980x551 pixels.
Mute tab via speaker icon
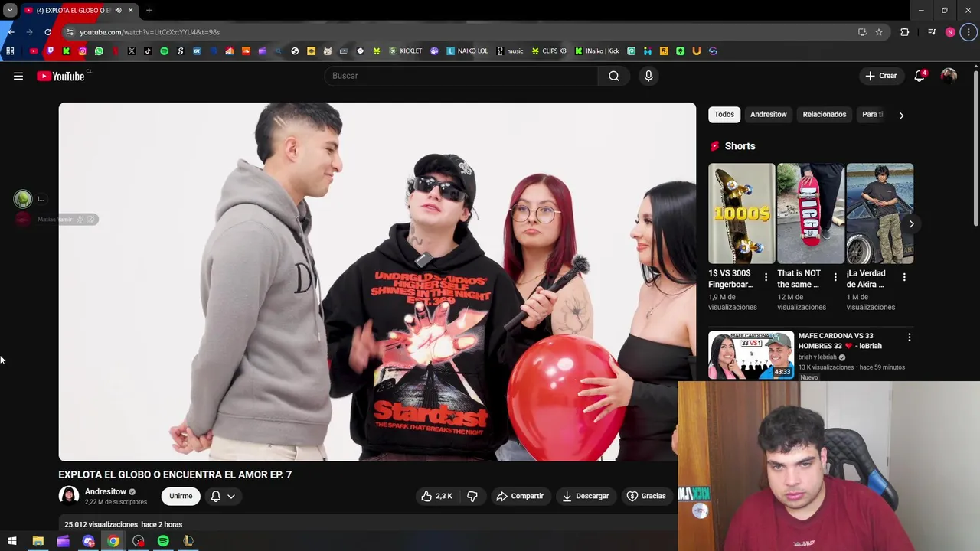click(x=118, y=11)
